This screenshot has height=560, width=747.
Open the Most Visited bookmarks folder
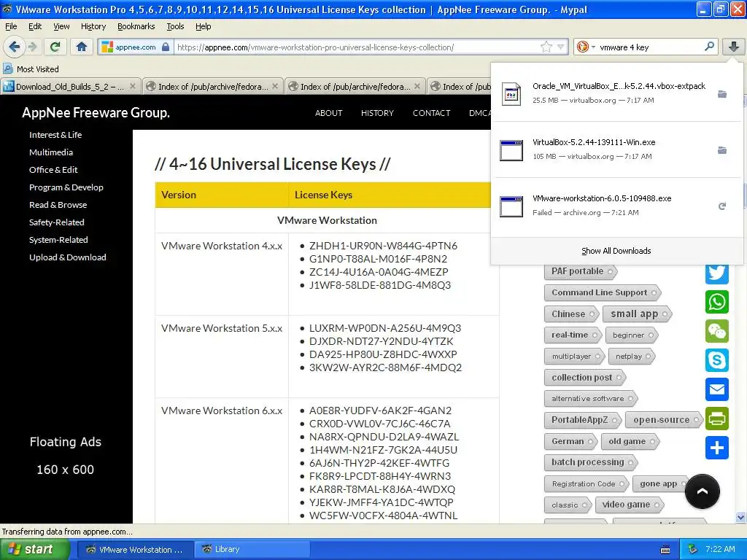(x=31, y=69)
